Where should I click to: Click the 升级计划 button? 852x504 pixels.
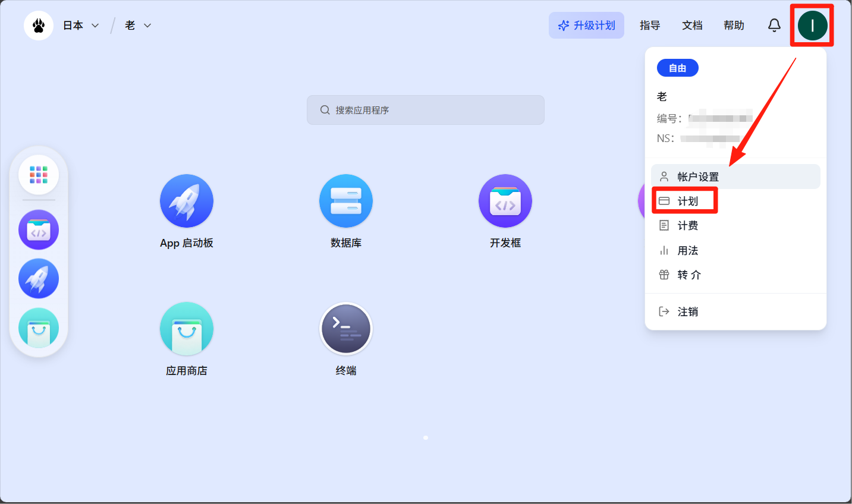586,26
